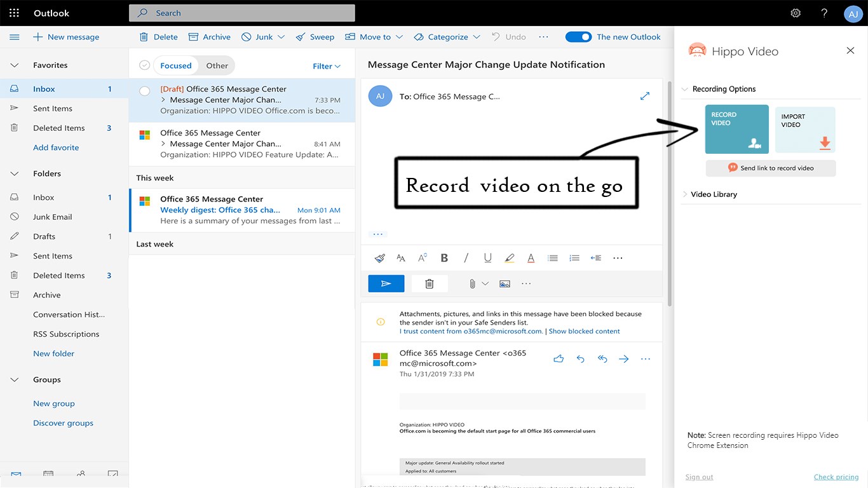
Task: Apply italic formatting
Action: (466, 258)
